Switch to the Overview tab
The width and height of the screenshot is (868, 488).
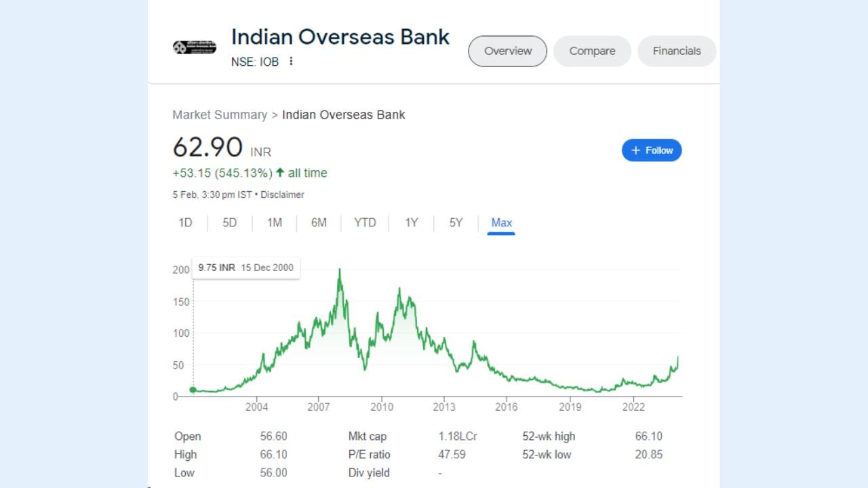tap(507, 51)
